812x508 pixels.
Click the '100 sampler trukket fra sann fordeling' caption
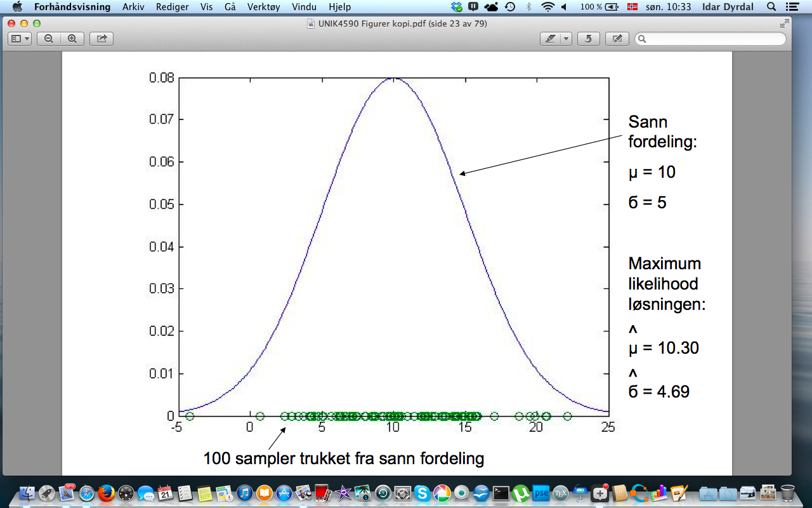coord(343,458)
